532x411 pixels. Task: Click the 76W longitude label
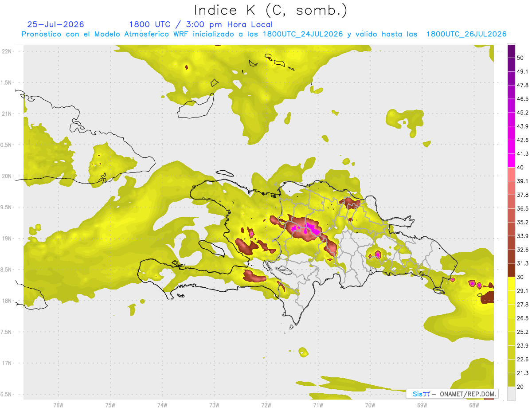(58, 405)
